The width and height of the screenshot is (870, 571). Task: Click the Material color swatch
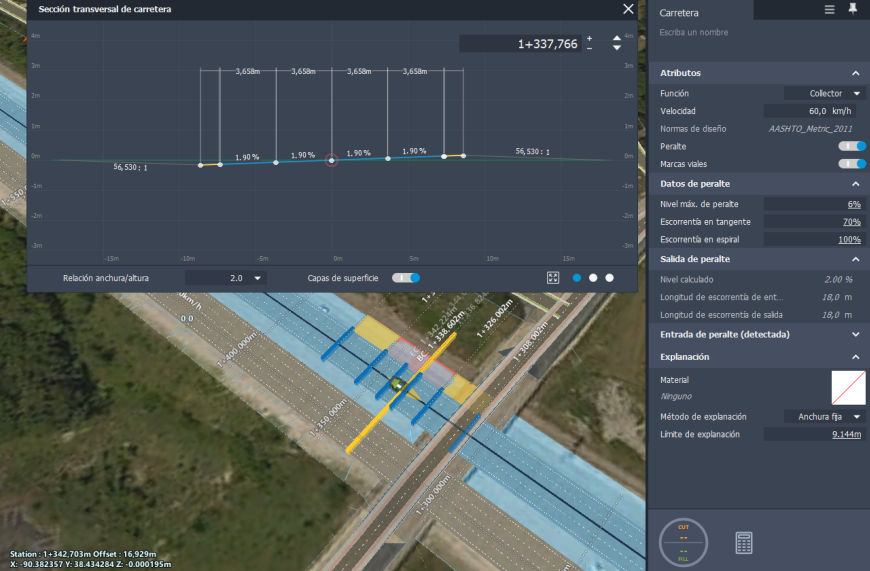click(x=848, y=388)
